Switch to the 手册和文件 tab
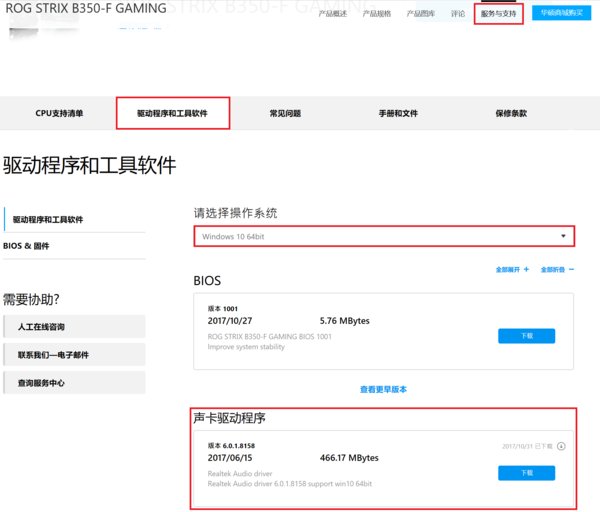Image resolution: width=600 pixels, height=512 pixels. tap(398, 113)
